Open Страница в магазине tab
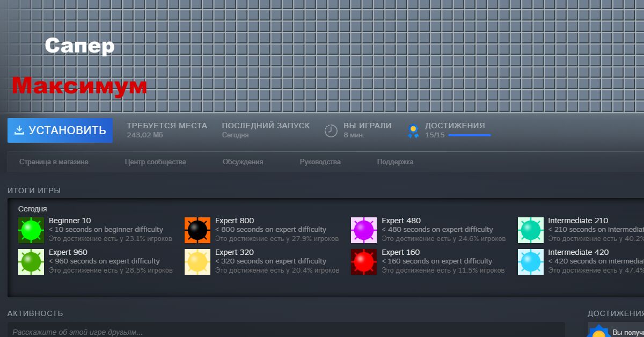This screenshot has width=644, height=337. coord(54,162)
